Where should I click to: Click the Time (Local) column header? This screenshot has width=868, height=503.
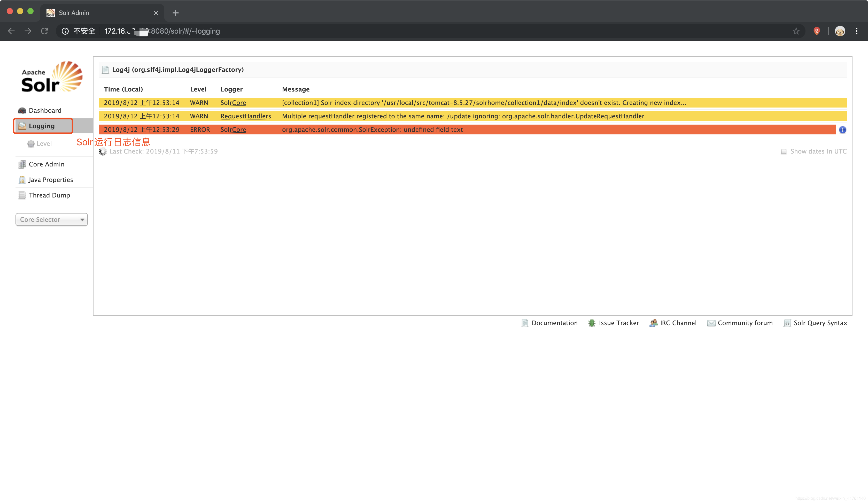coord(123,89)
